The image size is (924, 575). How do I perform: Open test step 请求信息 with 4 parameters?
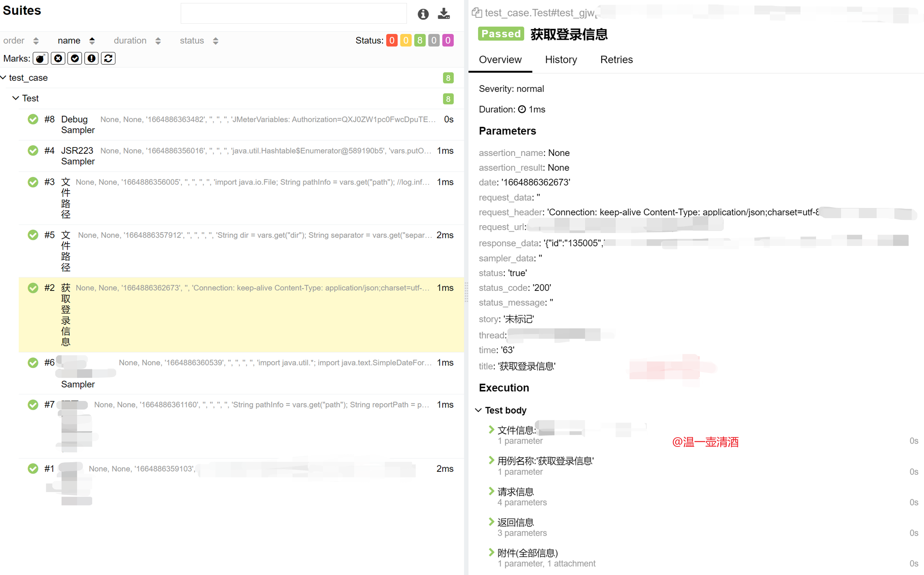click(x=515, y=491)
